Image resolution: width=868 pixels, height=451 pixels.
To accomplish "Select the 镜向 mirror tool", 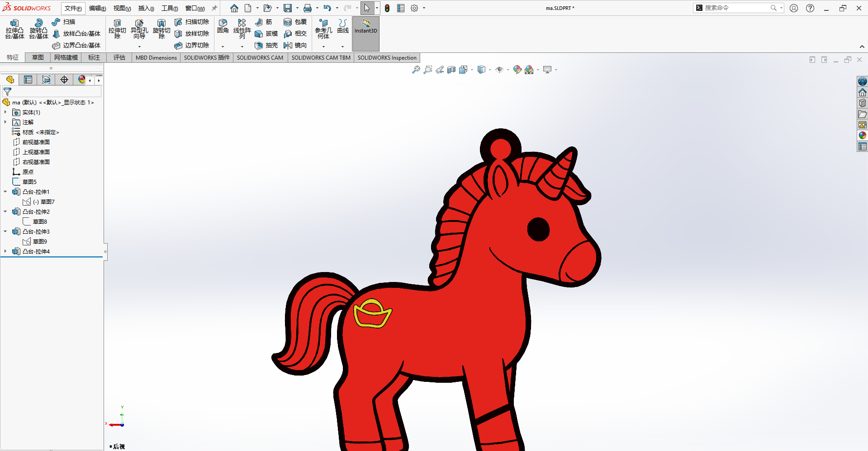I will 295,45.
